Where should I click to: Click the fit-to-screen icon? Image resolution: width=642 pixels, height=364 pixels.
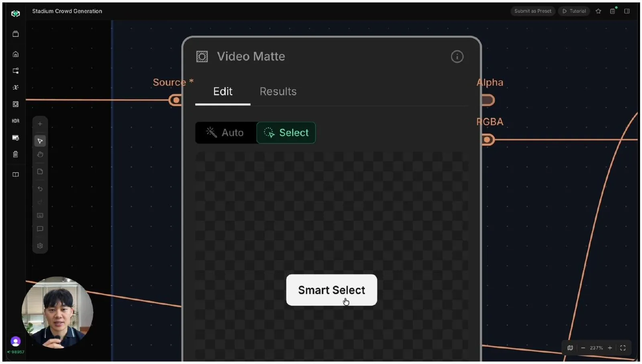(x=623, y=348)
